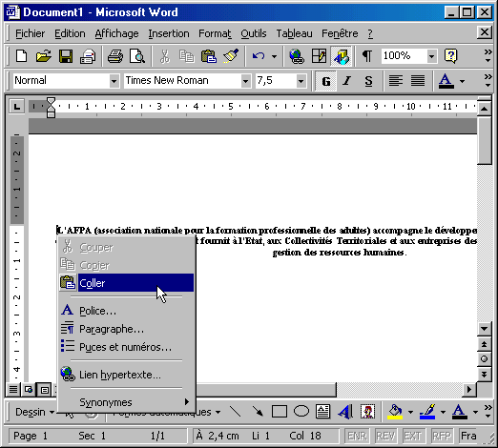Open the Fichier menu
The width and height of the screenshot is (498, 448).
[31, 33]
